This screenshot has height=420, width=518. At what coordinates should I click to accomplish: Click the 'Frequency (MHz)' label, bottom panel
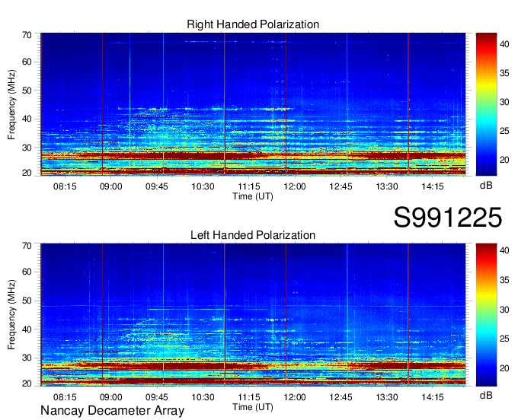[11, 315]
